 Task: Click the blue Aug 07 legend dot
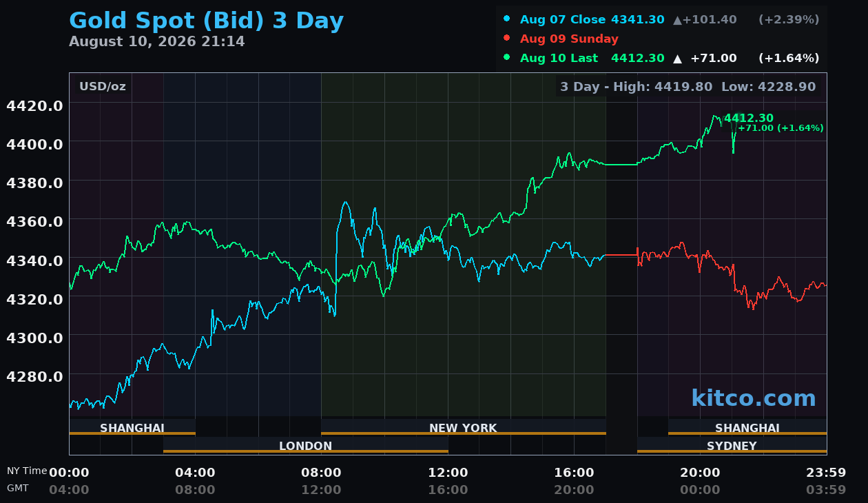tap(507, 19)
